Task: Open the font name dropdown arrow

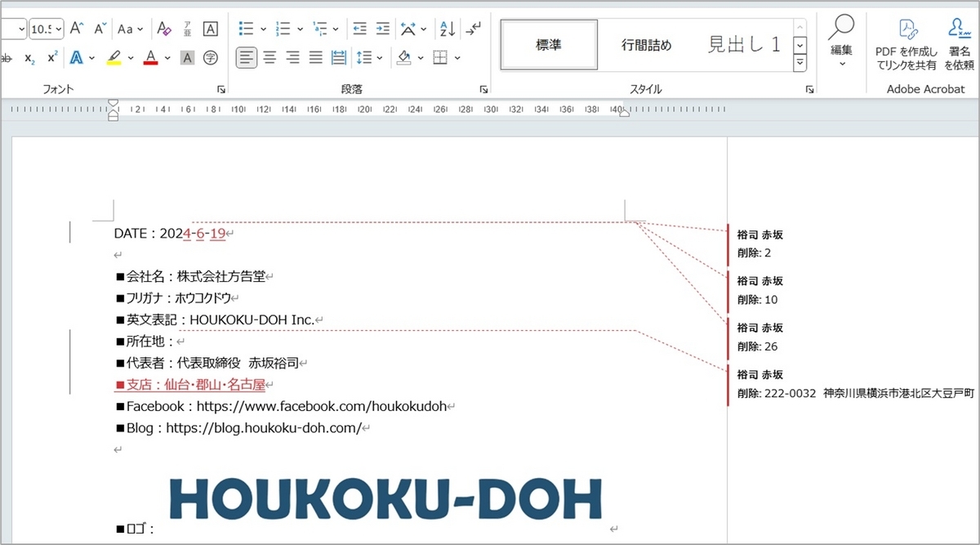Action: coord(20,29)
